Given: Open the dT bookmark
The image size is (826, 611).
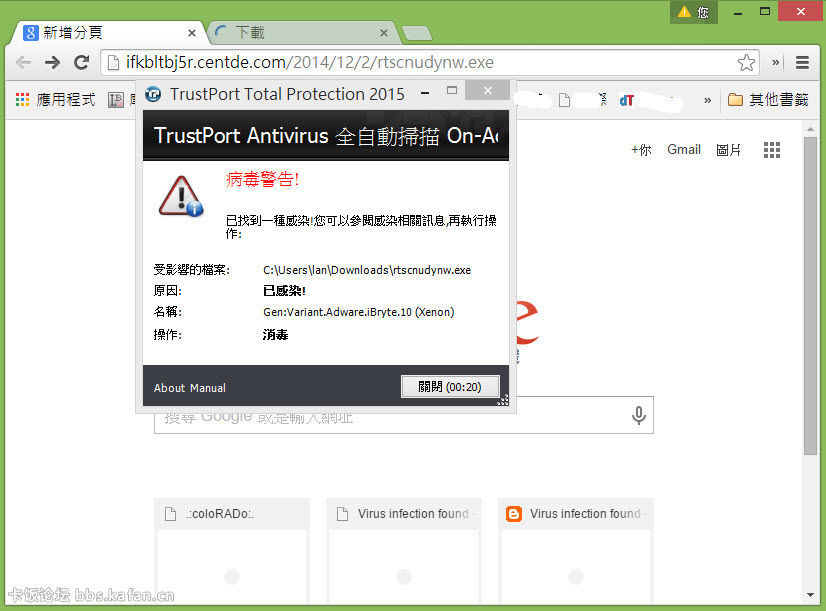Looking at the screenshot, I should point(626,100).
